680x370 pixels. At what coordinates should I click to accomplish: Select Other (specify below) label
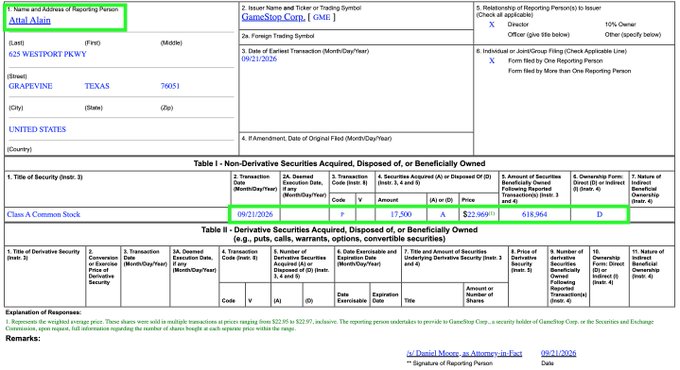point(633,35)
